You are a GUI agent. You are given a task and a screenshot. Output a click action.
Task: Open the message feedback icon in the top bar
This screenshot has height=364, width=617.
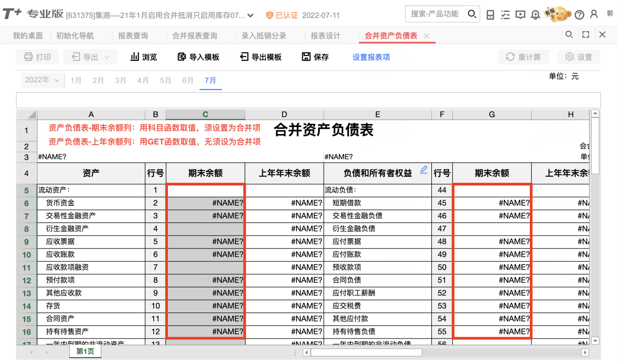click(521, 15)
